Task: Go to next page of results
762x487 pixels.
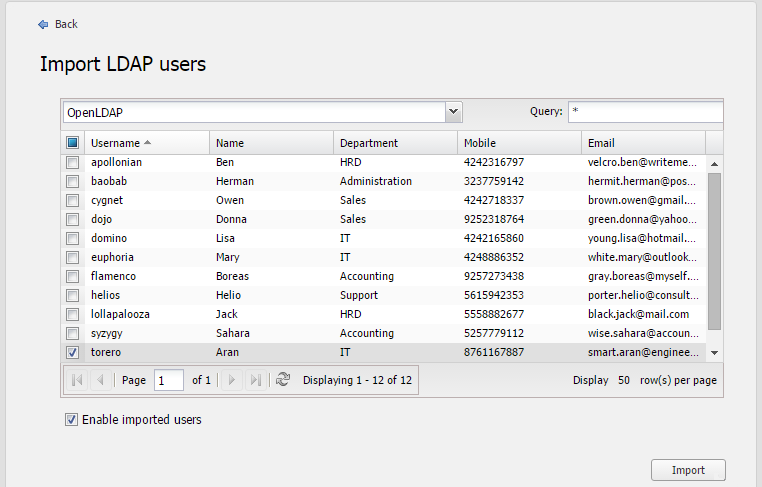Action: click(x=232, y=380)
